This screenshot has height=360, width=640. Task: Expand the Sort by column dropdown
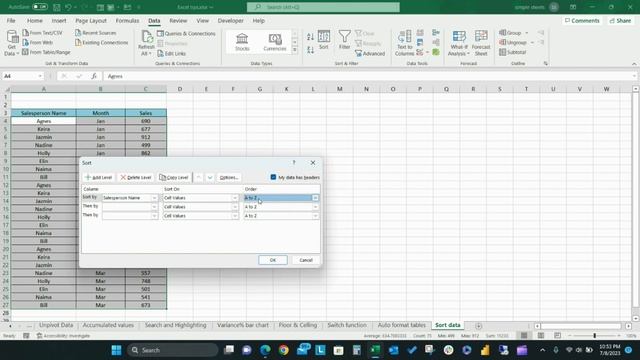154,198
